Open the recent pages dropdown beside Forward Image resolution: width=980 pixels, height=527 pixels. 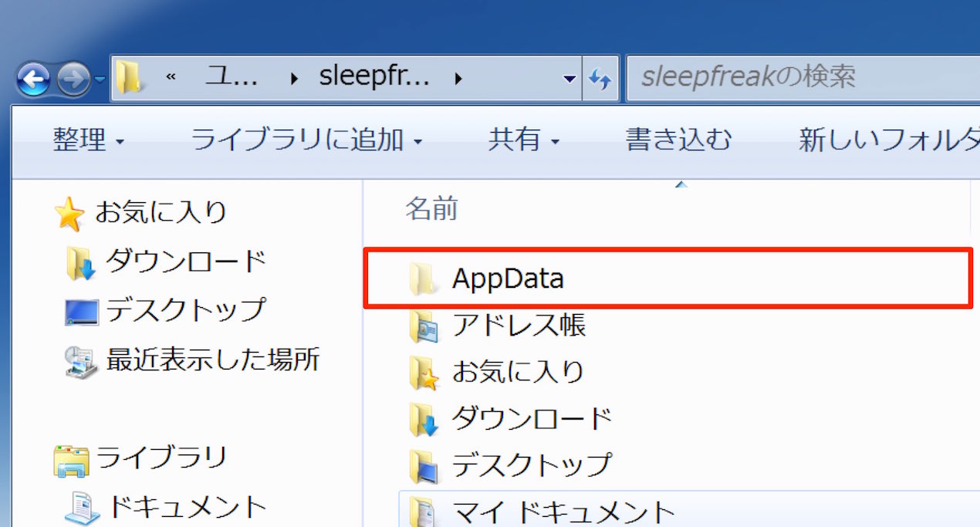pos(100,80)
